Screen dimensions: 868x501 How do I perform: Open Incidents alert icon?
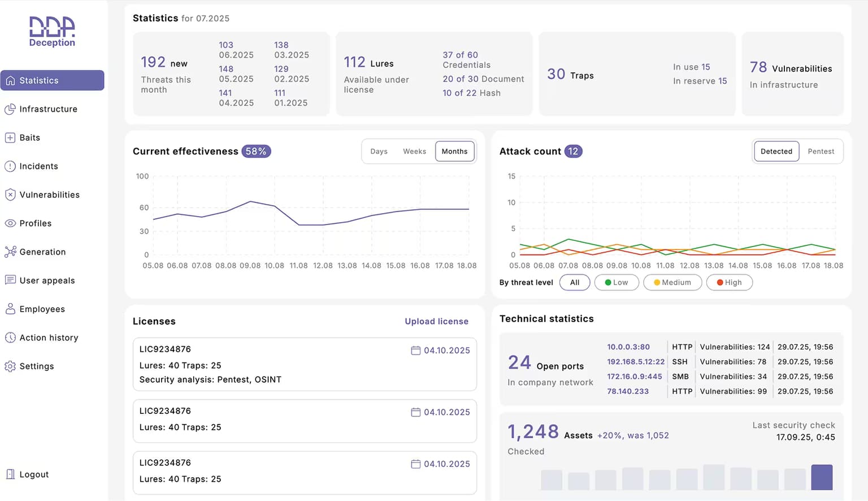[10, 166]
